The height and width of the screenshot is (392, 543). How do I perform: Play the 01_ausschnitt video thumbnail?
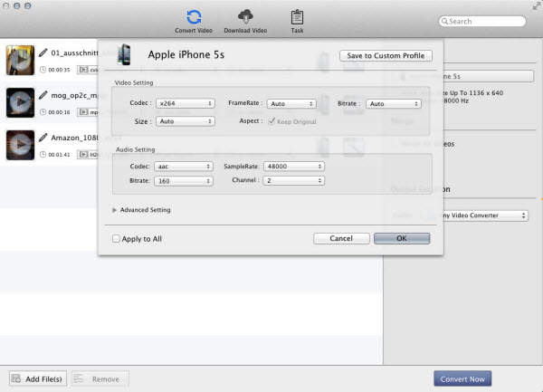(21, 60)
